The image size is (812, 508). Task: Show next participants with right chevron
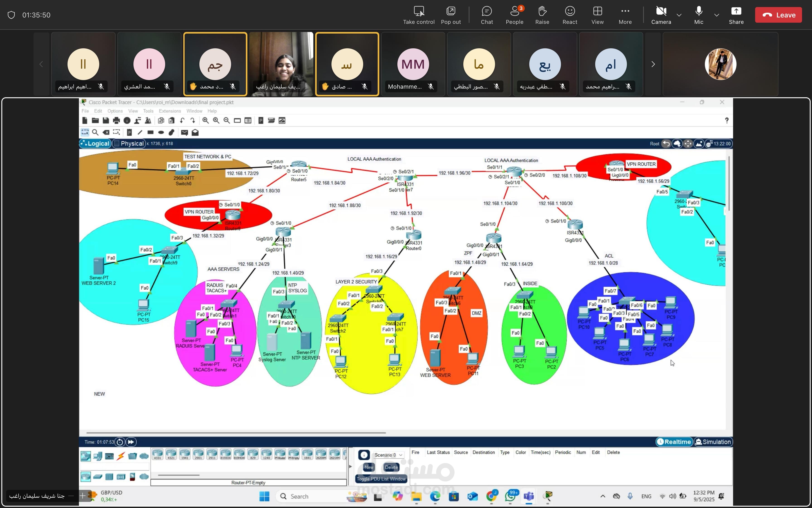pos(653,64)
